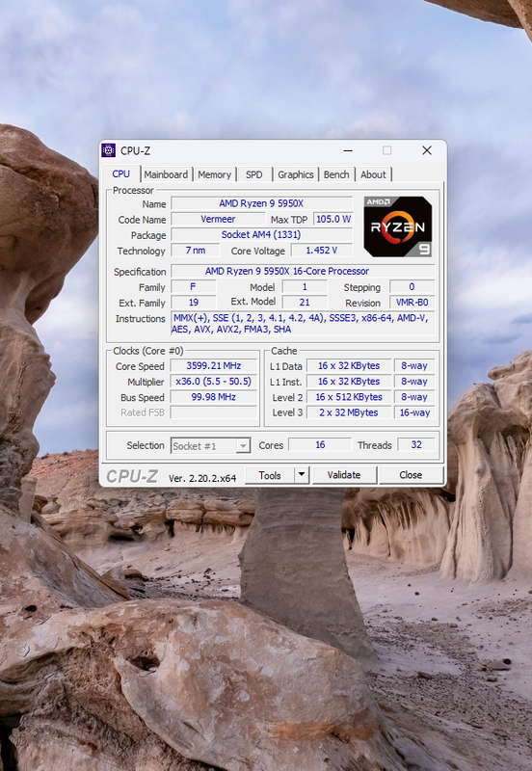Click the Stepping value 0
The image size is (532, 771).
(412, 286)
